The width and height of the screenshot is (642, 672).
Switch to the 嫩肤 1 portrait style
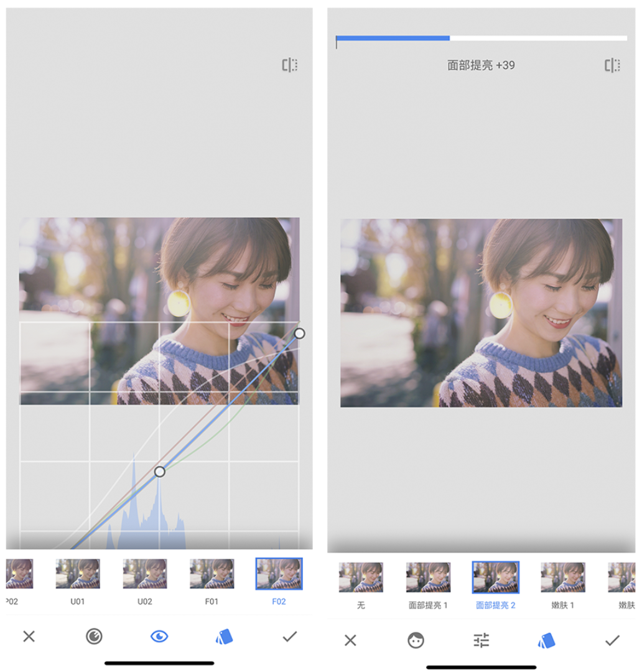(x=562, y=577)
